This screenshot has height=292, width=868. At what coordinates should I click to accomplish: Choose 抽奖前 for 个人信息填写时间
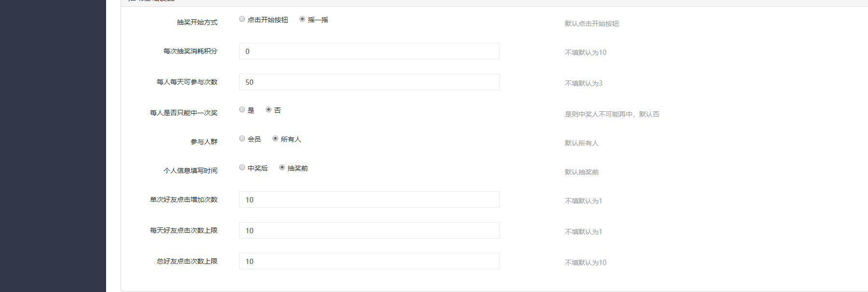(282, 168)
